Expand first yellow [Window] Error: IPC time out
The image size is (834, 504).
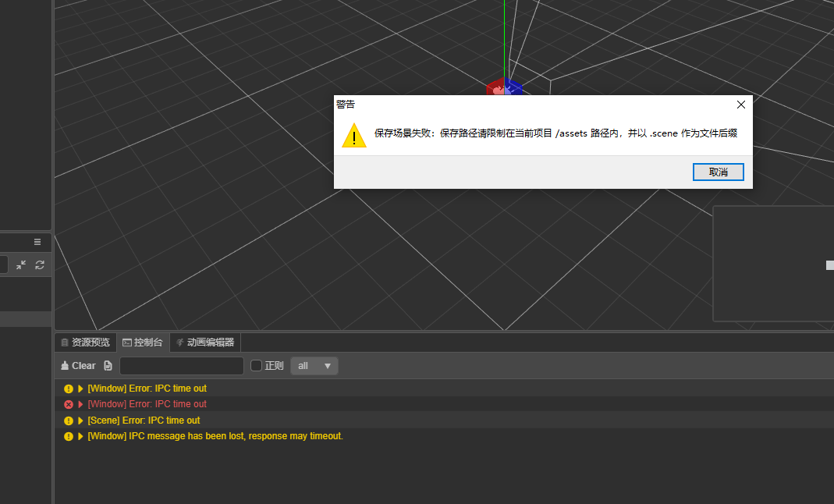point(81,389)
